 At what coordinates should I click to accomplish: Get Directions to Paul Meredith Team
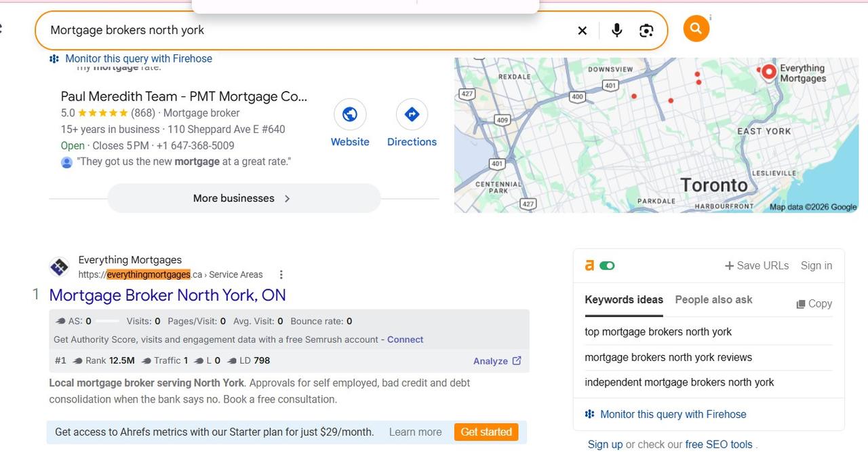(412, 115)
